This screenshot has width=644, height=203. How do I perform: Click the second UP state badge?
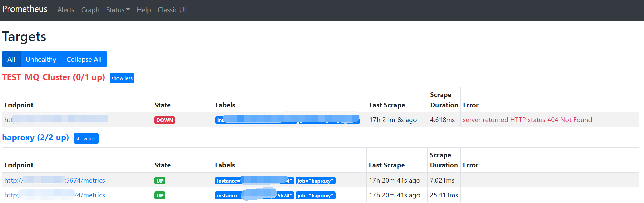coord(159,195)
